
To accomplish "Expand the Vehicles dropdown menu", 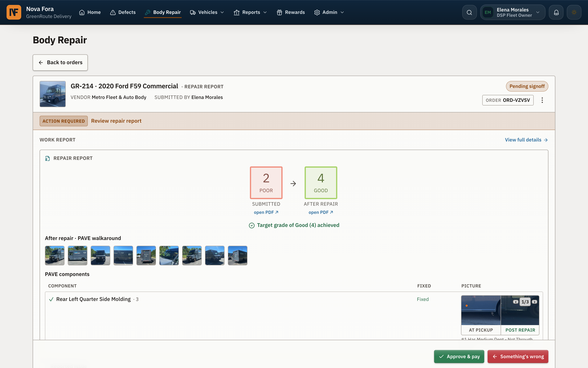I will point(207,12).
